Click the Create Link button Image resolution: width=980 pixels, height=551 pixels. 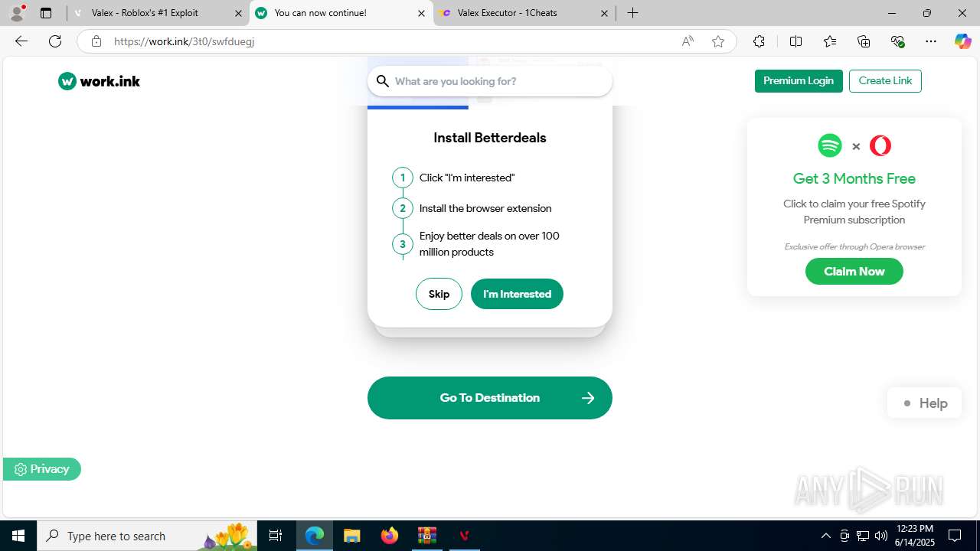click(x=885, y=81)
